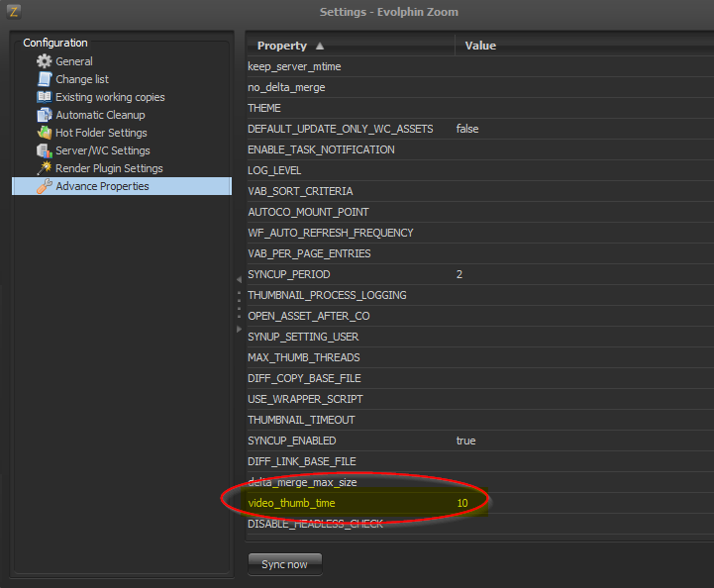Select VAB_PER_PAGE_ENTRIES property
This screenshot has width=714, height=588.
tap(309, 253)
